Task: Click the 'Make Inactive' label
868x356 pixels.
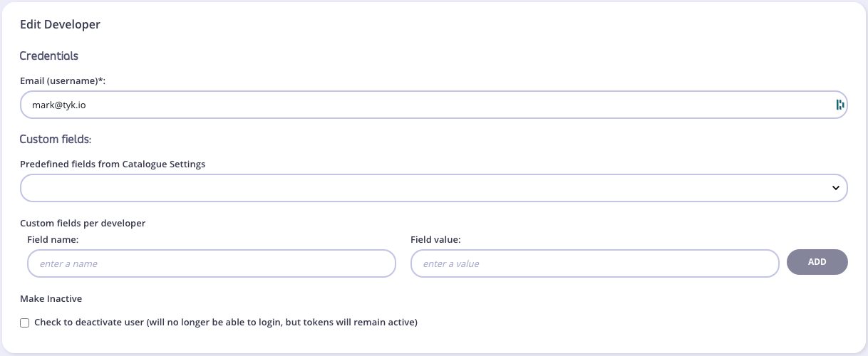Action: (51, 299)
